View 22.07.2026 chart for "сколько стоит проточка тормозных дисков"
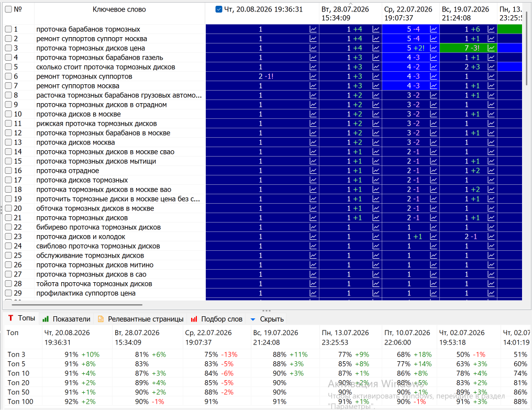532x410 pixels. click(433, 67)
